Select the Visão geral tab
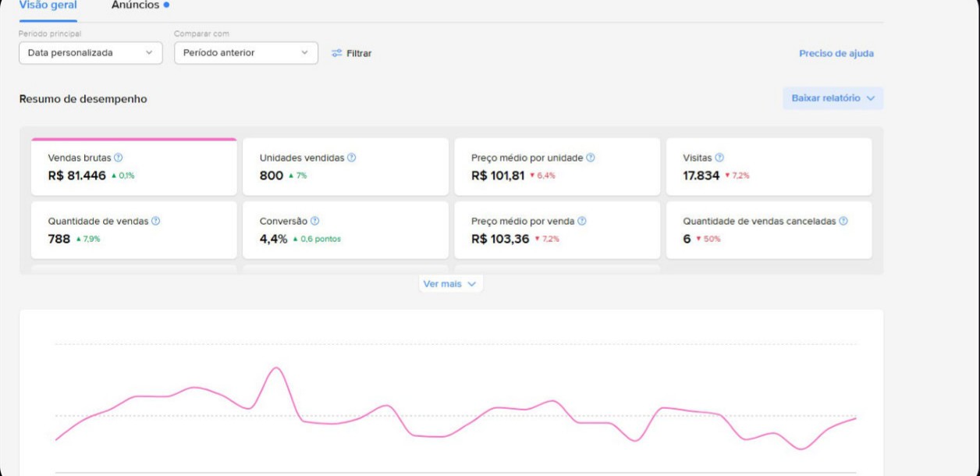The image size is (980, 476). (x=48, y=5)
